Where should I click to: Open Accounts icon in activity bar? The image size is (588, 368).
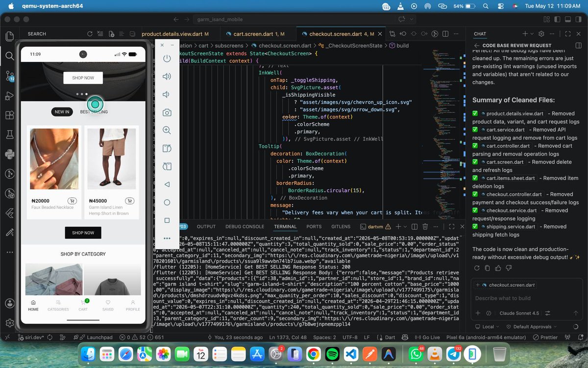coord(9,303)
